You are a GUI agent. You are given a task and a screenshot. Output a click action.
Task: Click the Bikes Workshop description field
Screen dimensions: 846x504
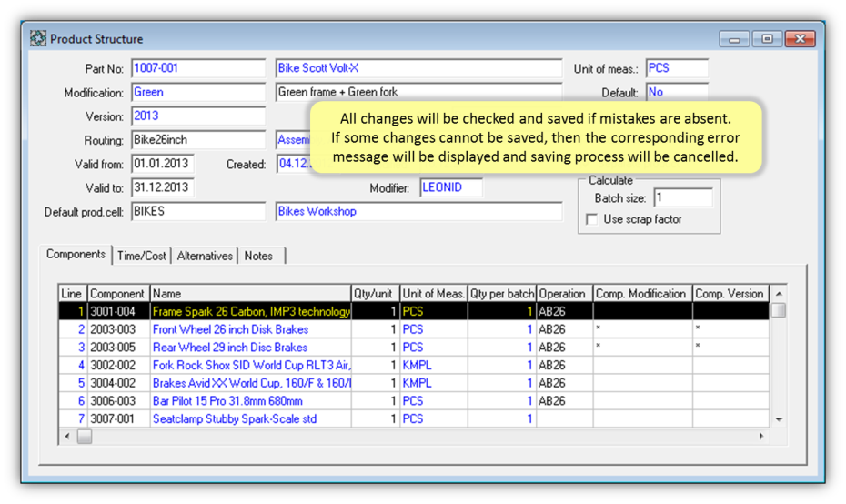(x=418, y=211)
